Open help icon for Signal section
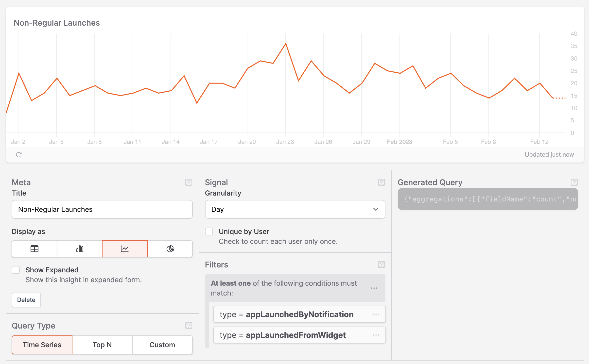This screenshot has height=364, width=589. [x=381, y=182]
